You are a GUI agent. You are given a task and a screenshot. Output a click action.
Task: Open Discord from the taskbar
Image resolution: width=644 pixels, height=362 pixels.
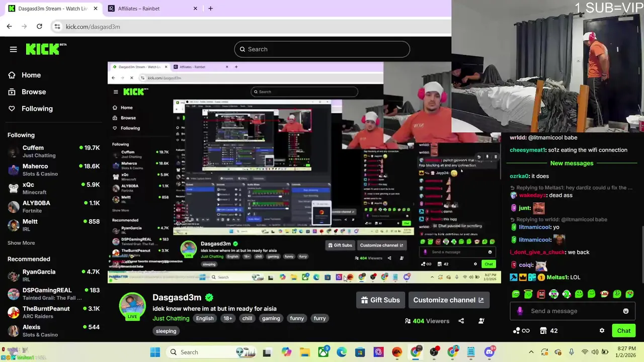pyautogui.click(x=489, y=352)
